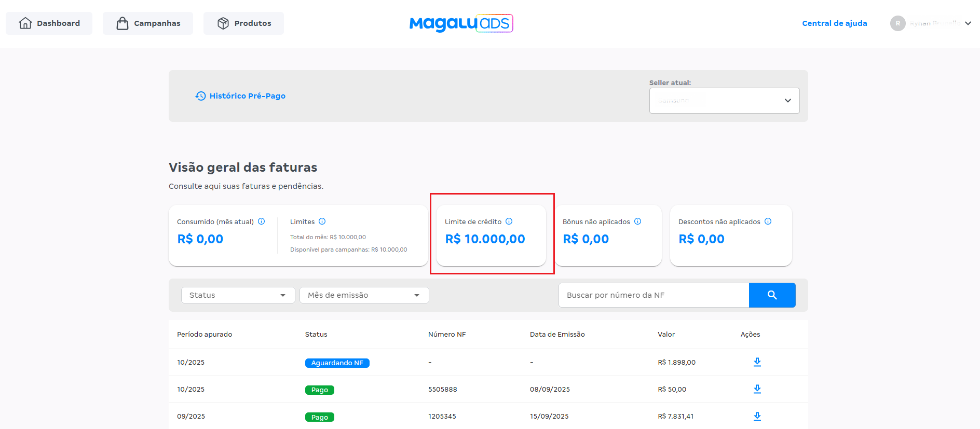Click the info icon beside Limite de crédito
The image size is (980, 429).
pos(509,222)
